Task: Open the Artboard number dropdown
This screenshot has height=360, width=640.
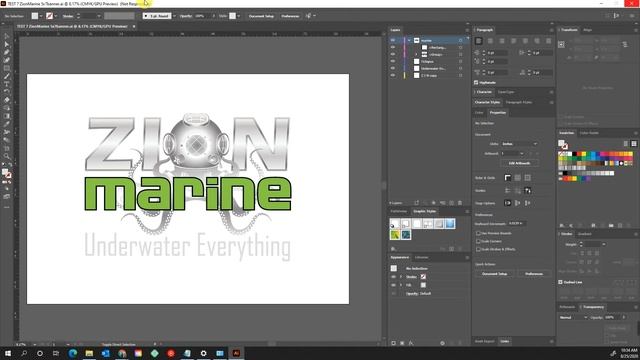Action: pos(512,153)
